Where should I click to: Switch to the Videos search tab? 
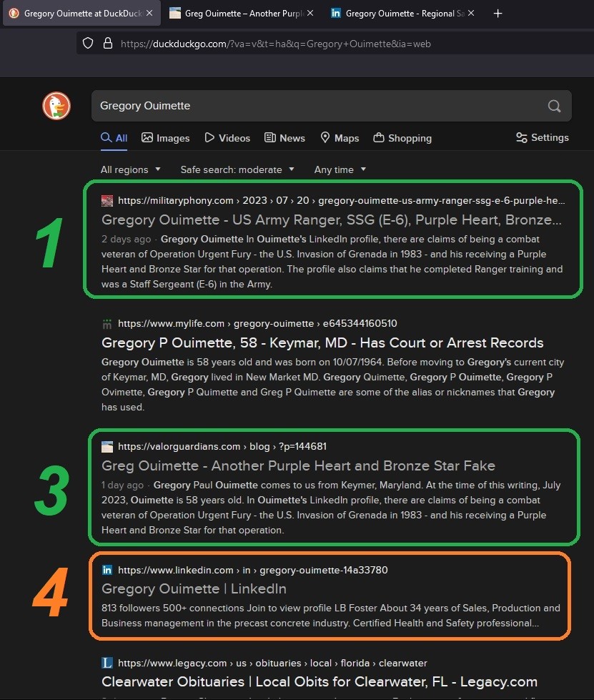coord(227,138)
